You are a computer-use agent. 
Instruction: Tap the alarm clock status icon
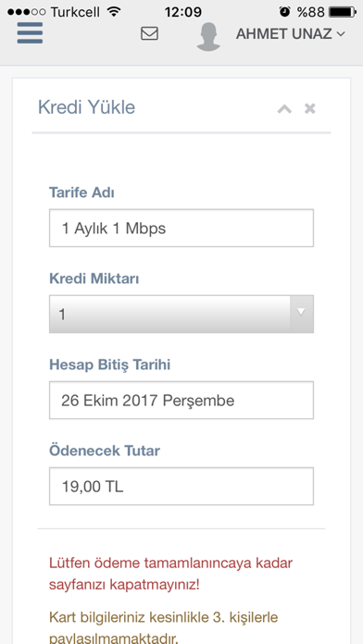[284, 11]
